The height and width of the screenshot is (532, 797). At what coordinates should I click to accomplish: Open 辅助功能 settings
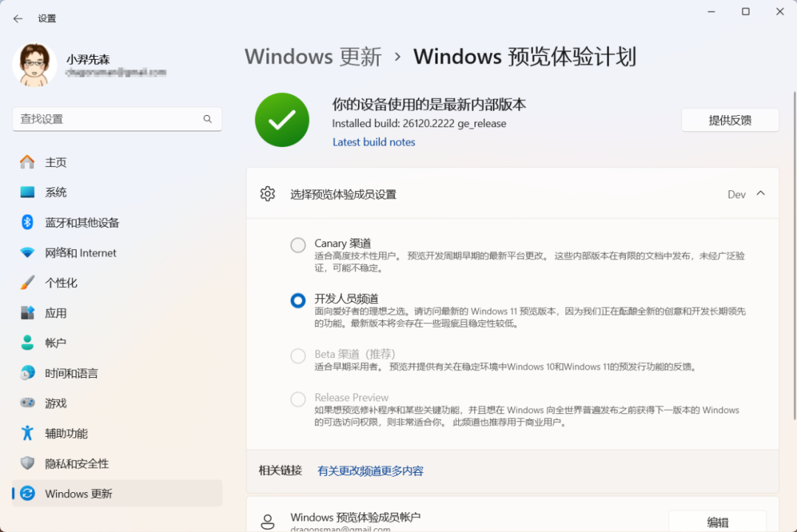pyautogui.click(x=117, y=433)
